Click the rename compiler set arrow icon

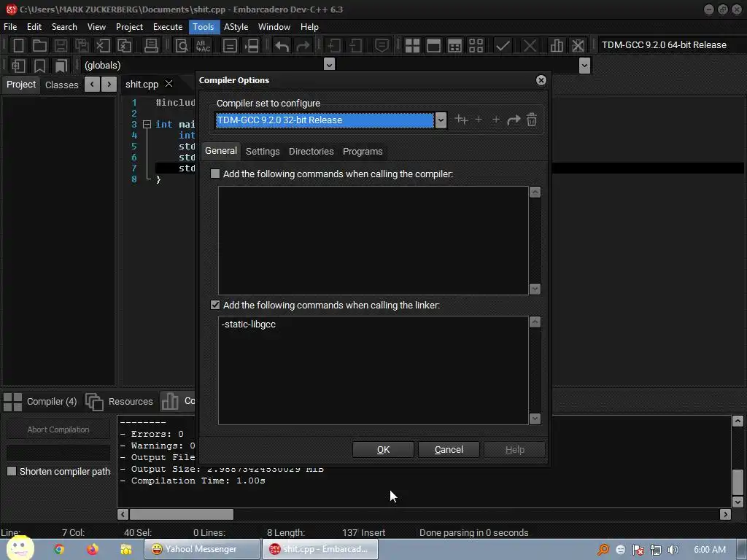(514, 120)
